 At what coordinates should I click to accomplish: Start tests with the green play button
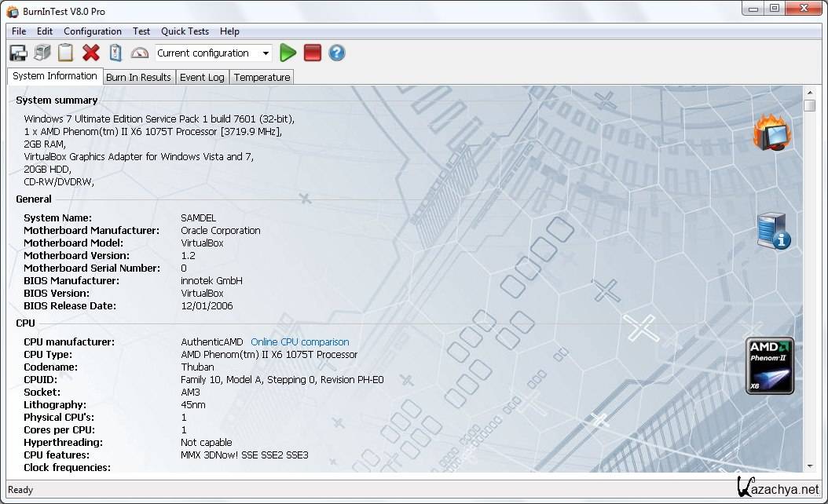[x=288, y=53]
